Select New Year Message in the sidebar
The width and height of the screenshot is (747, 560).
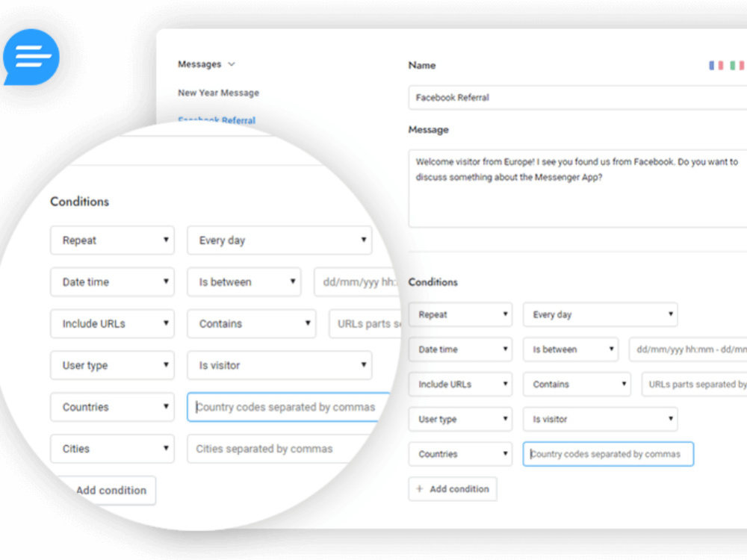219,93
